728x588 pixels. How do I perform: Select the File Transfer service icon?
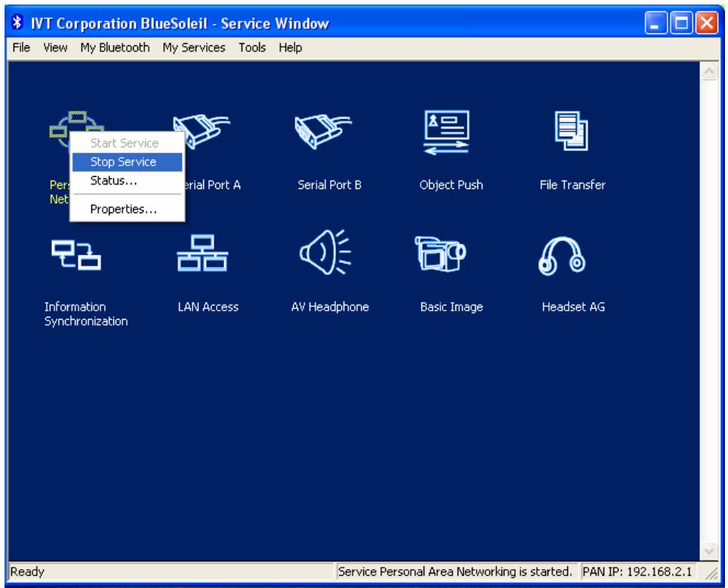pyautogui.click(x=572, y=131)
